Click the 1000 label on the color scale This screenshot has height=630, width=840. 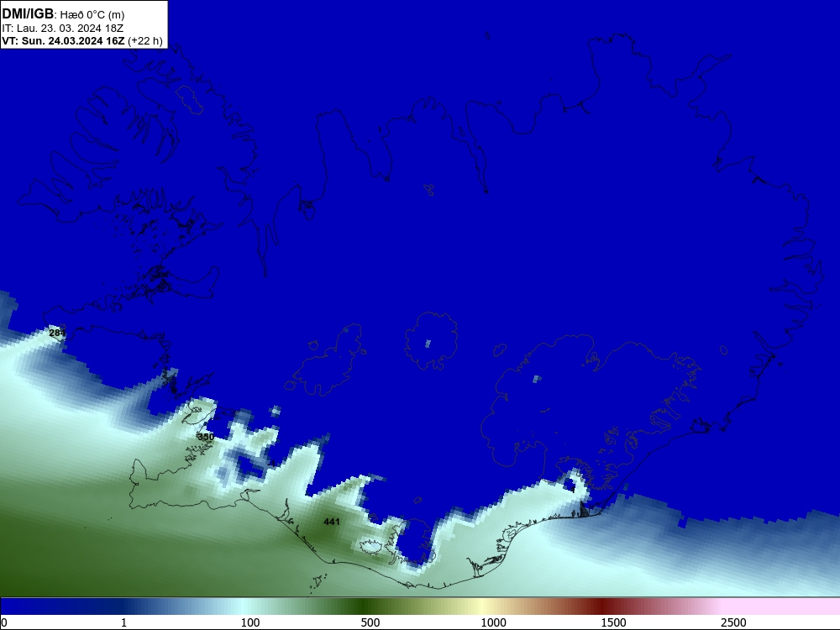[493, 622]
